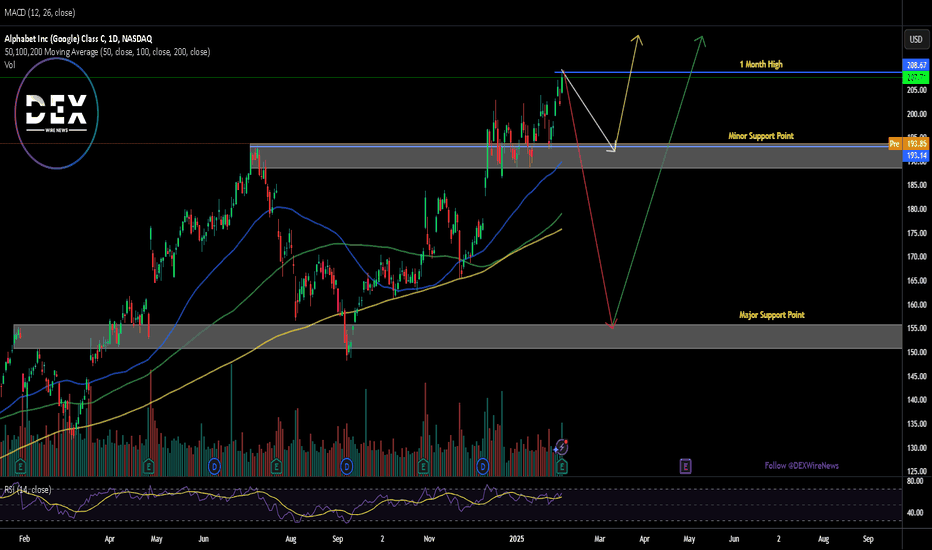The width and height of the screenshot is (932, 550).
Task: Open the upcoming purple earnings marker
Action: click(x=685, y=466)
